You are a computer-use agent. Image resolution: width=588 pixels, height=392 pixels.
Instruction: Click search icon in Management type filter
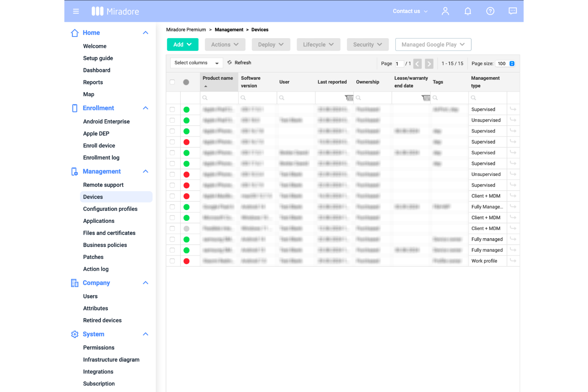point(473,98)
